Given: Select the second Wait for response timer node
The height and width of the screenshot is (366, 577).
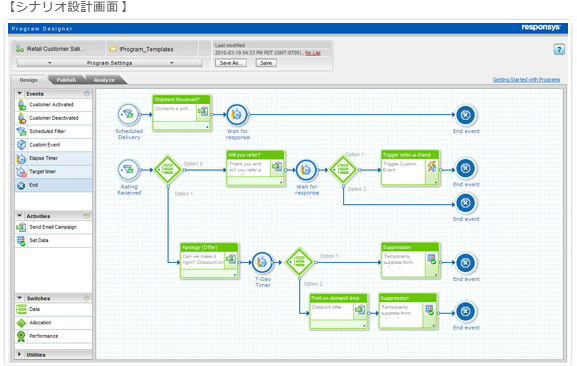Looking at the screenshot, I should 306,170.
